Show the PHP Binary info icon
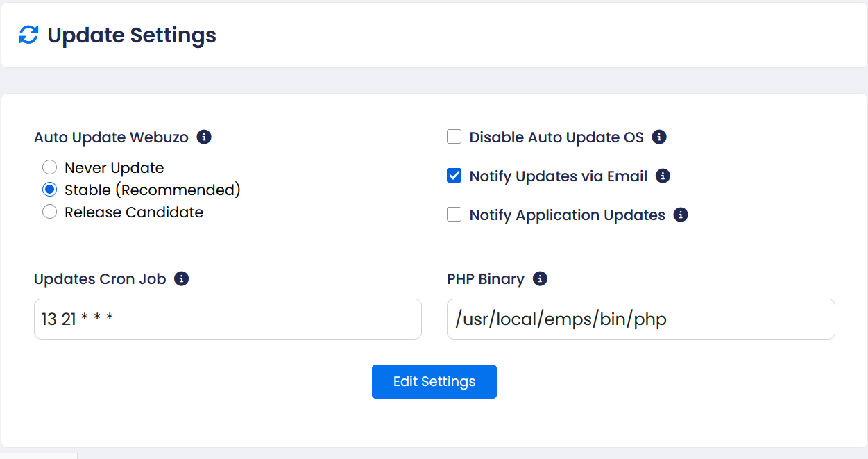 540,278
